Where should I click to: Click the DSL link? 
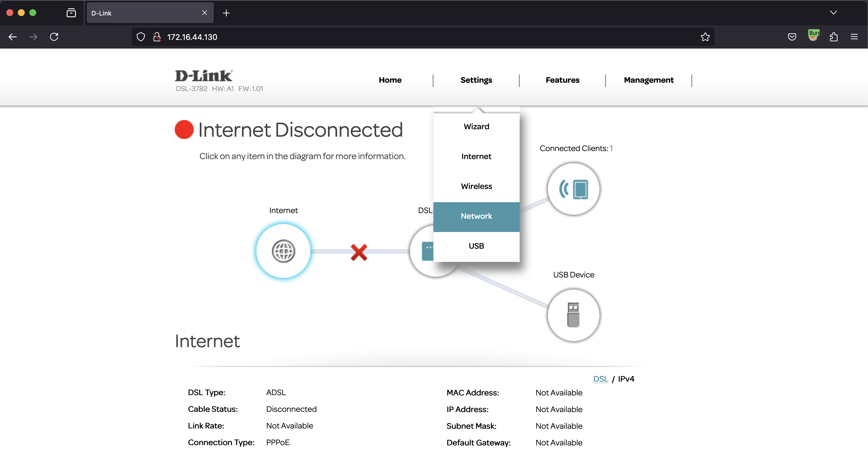(600, 379)
